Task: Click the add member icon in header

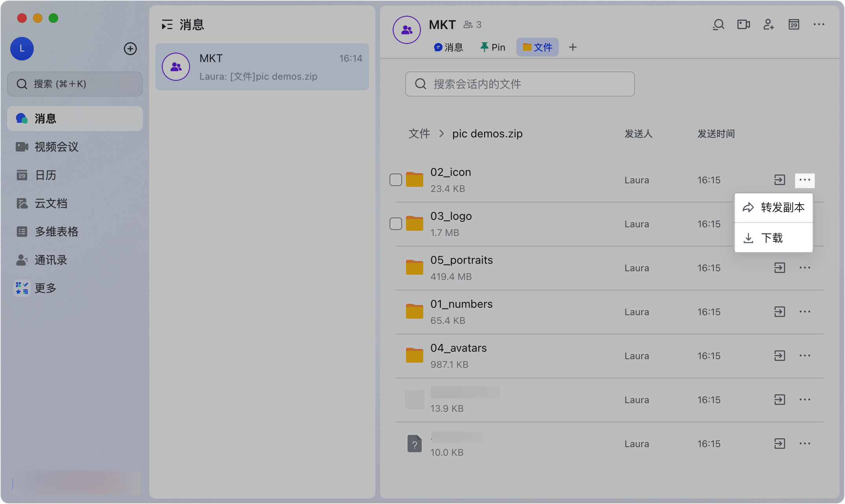Action: [x=768, y=25]
